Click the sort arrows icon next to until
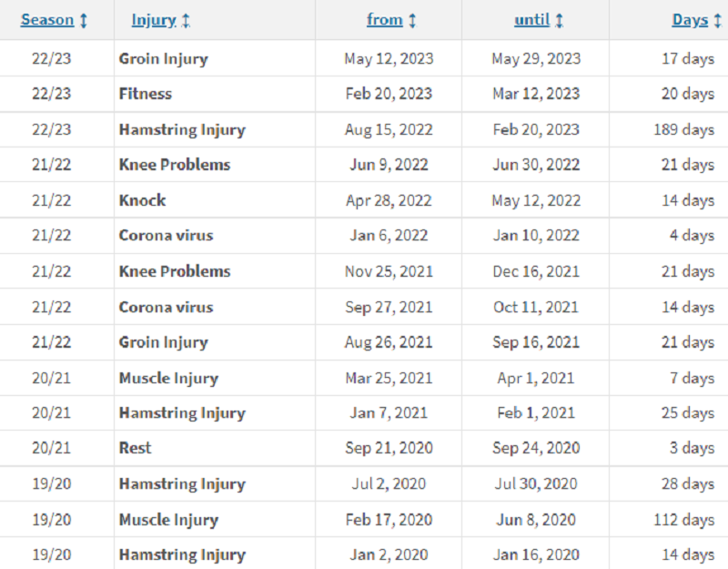This screenshot has width=728, height=569. coord(560,20)
